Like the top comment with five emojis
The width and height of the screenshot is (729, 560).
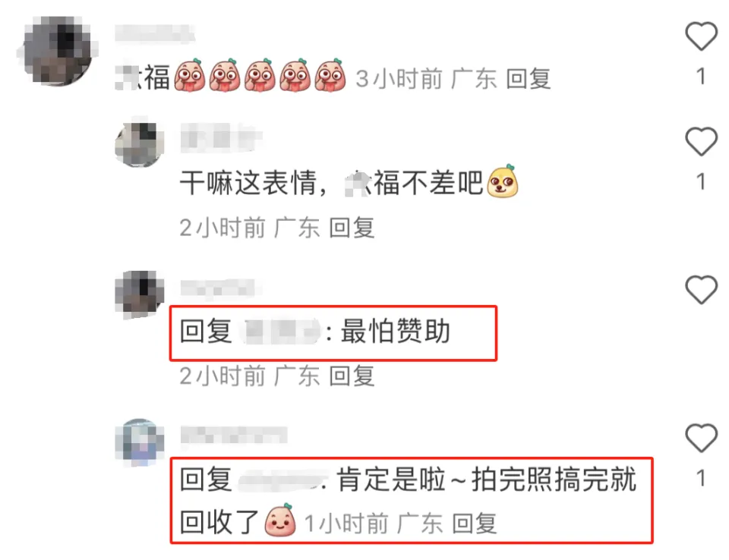pos(701,36)
